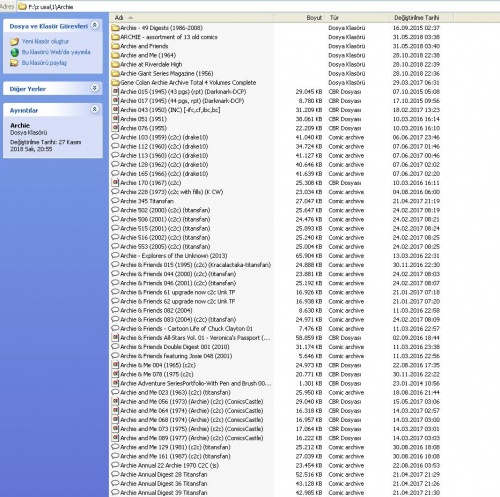The height and width of the screenshot is (497, 500).
Task: Sort files by the Tür column header
Action: point(357,18)
